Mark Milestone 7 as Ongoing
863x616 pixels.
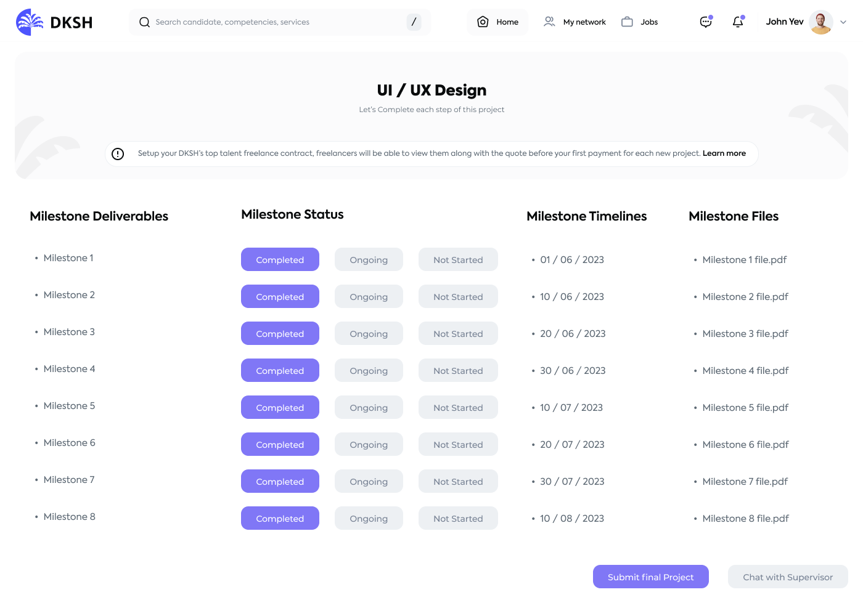(x=369, y=481)
